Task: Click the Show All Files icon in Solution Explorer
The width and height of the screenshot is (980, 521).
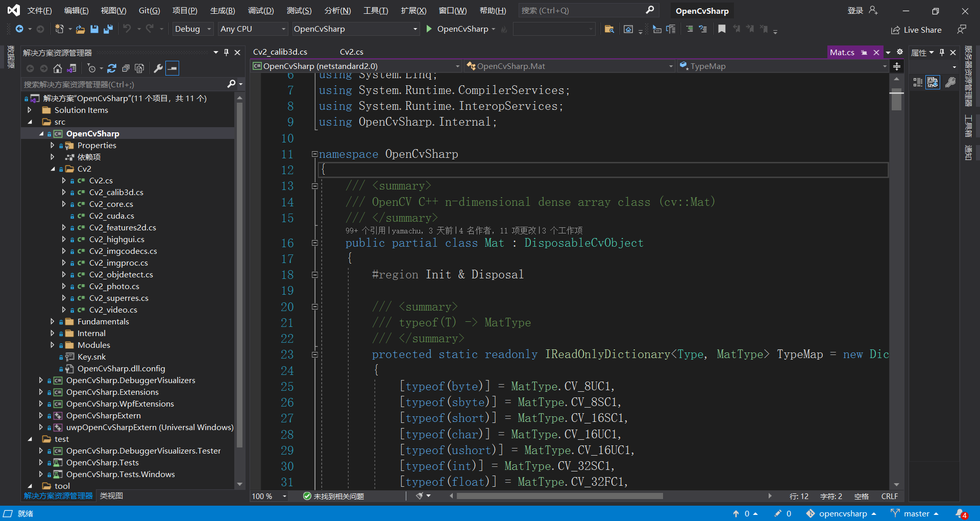Action: 139,68
